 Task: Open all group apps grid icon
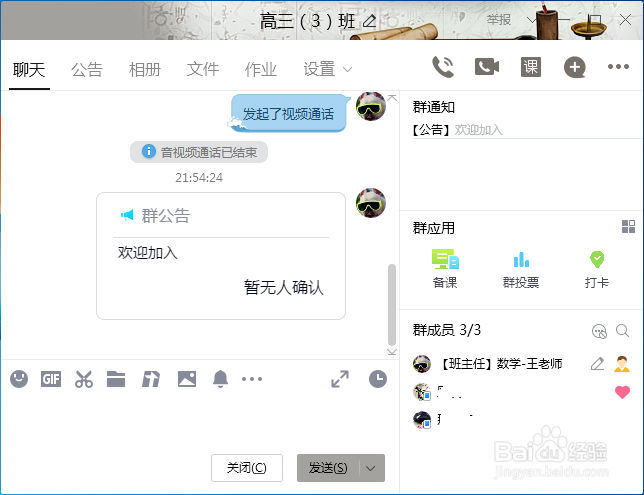628,226
